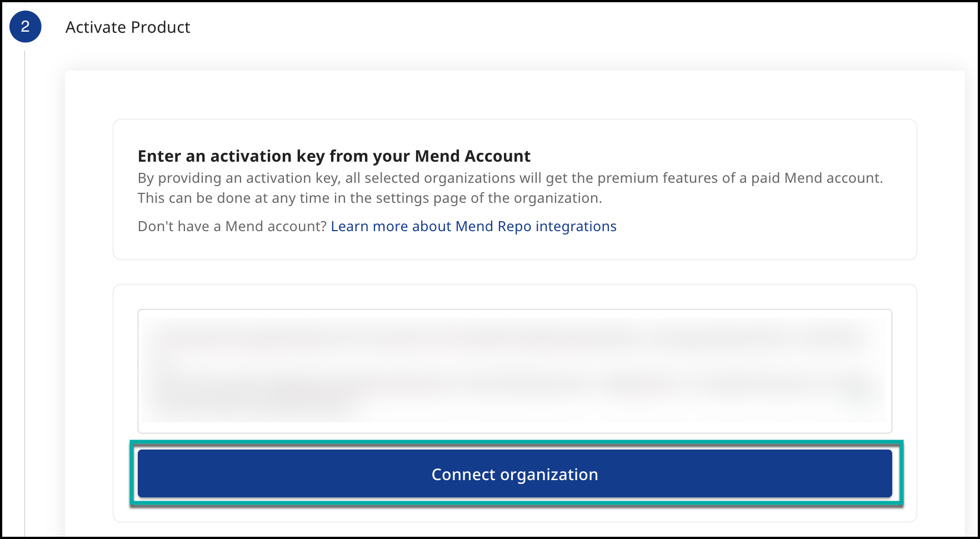Click the words 'selected organizations' in description

(439, 178)
